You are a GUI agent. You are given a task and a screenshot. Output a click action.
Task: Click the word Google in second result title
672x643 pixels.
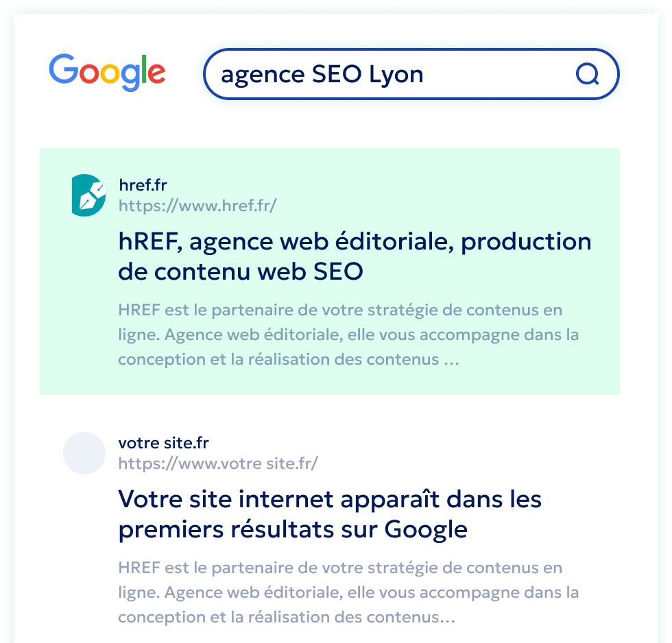click(425, 530)
